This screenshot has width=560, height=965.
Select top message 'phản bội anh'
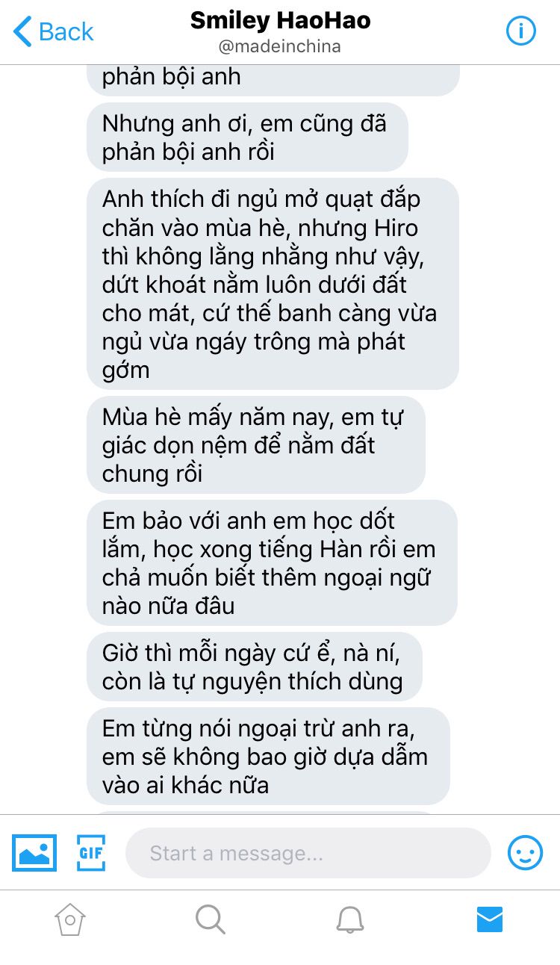pos(273,78)
